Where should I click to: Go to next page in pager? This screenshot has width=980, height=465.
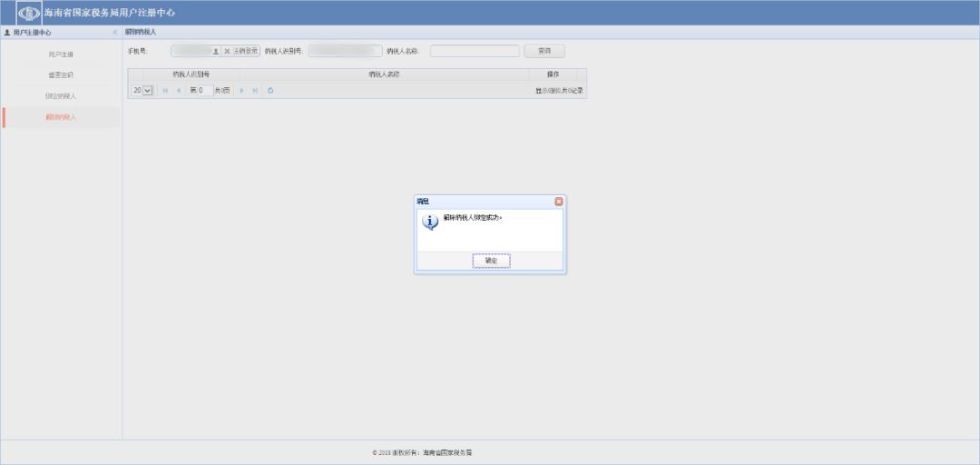pyautogui.click(x=242, y=91)
